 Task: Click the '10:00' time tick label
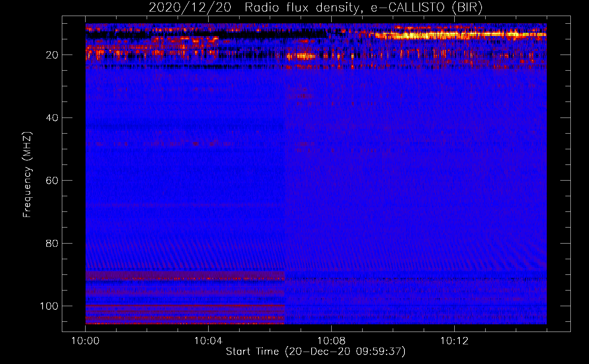coord(86,341)
